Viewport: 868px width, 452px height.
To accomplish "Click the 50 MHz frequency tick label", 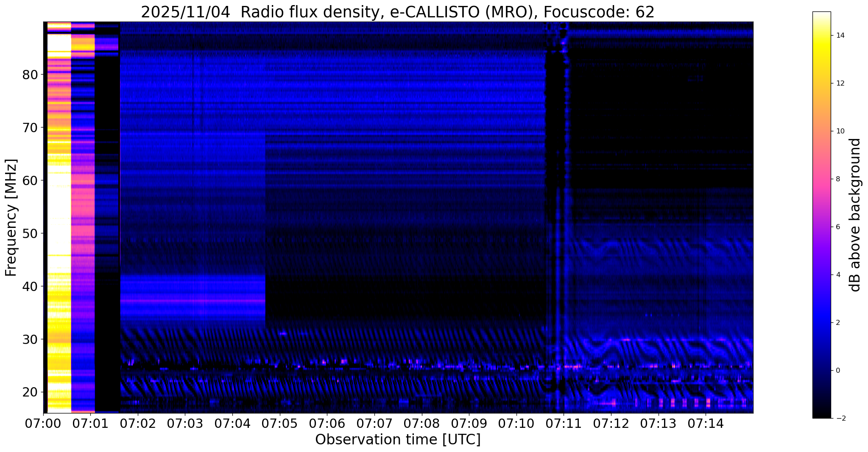I will tap(30, 233).
